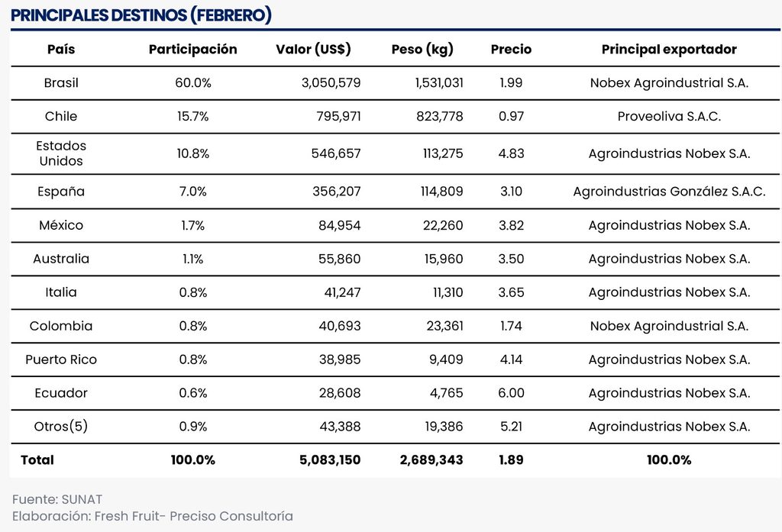The width and height of the screenshot is (782, 532).
Task: Click Chile's value cell 795,971
Action: tap(338, 117)
